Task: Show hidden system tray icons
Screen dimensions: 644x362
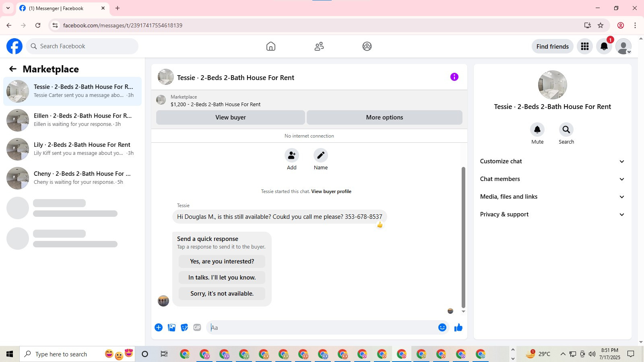Action: [563, 354]
